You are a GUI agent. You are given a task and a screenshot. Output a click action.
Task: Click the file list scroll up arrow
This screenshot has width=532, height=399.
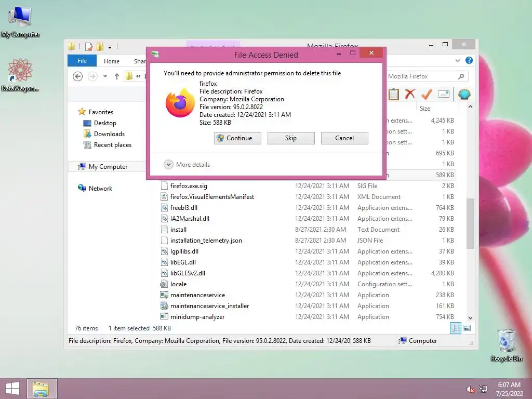click(x=470, y=107)
